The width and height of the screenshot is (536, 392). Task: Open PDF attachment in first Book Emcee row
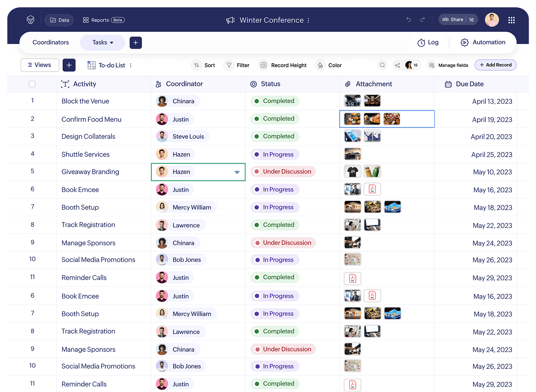[x=372, y=189]
